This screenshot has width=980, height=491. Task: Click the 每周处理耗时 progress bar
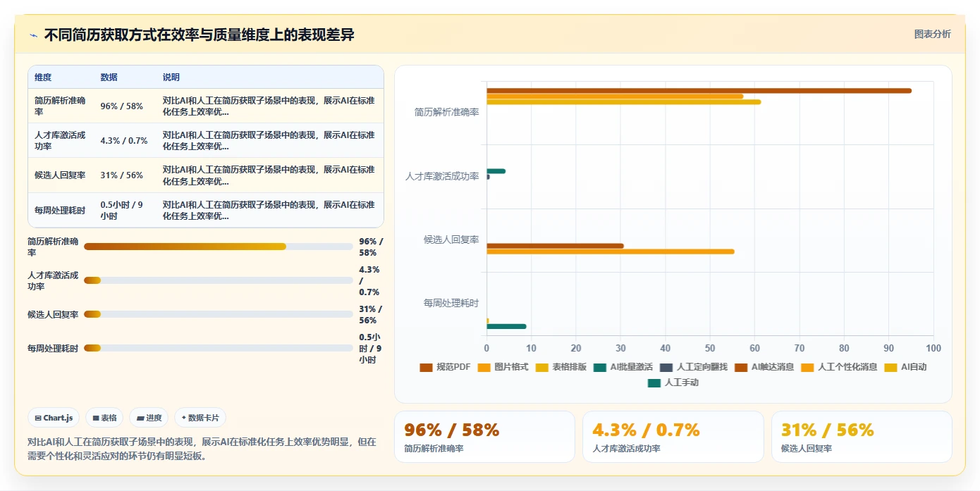219,348
